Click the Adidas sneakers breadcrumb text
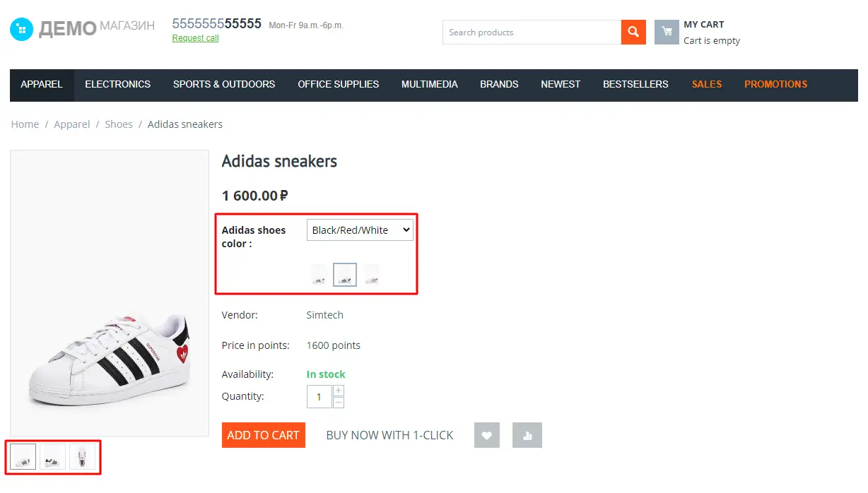This screenshot has height=493, width=868. pos(185,124)
